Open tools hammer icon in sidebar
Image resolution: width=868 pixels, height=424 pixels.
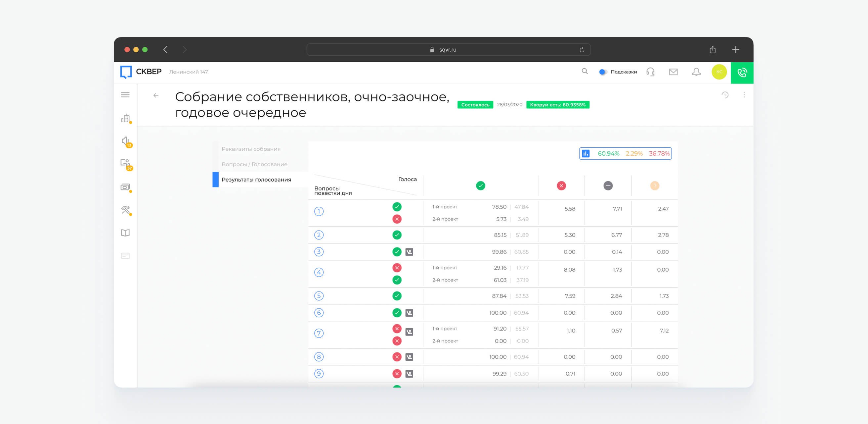tap(126, 210)
